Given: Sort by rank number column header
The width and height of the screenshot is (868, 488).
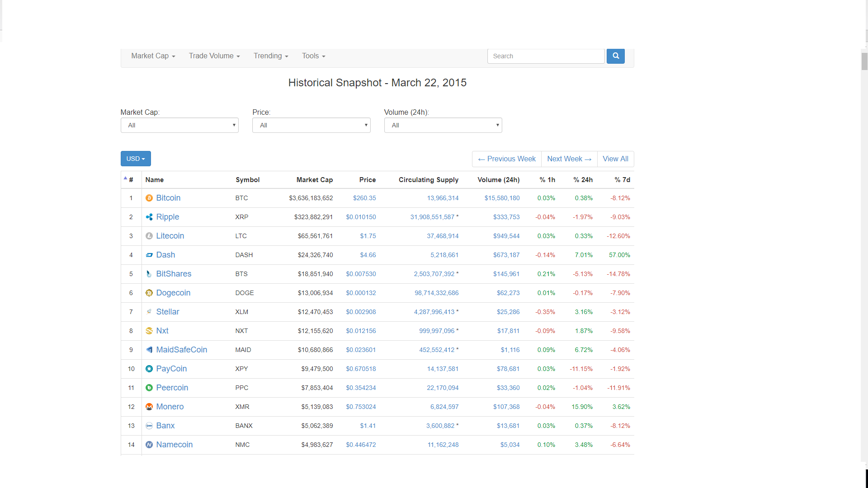Looking at the screenshot, I should (x=131, y=180).
